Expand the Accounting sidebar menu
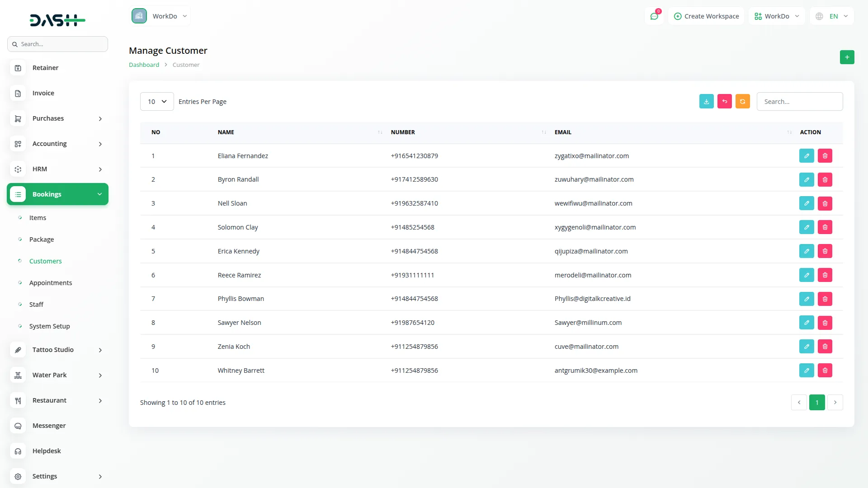 pyautogui.click(x=57, y=144)
